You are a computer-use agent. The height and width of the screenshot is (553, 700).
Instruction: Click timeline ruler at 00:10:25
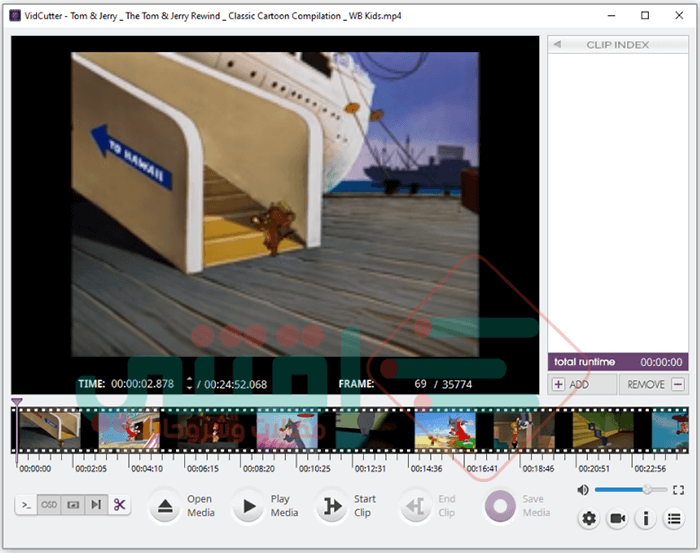coord(314,469)
